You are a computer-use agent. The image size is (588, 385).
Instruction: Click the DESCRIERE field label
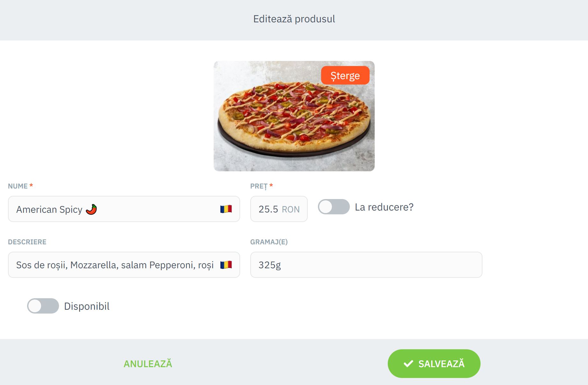point(27,242)
